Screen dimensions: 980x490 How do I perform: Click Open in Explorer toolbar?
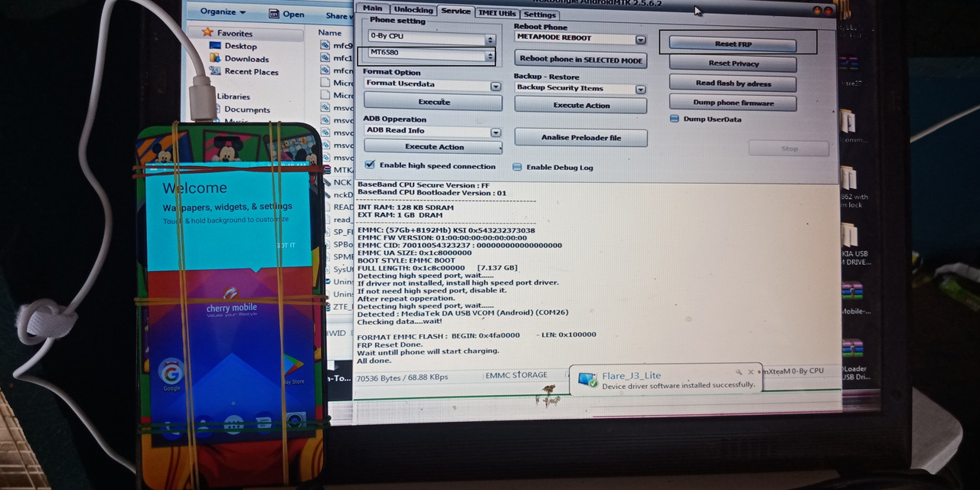point(286,14)
